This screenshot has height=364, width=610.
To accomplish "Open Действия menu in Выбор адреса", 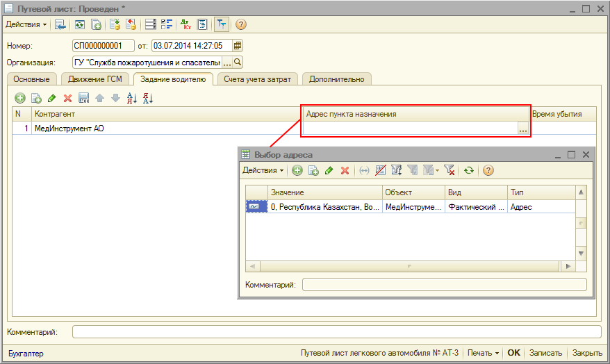I will (x=263, y=170).
